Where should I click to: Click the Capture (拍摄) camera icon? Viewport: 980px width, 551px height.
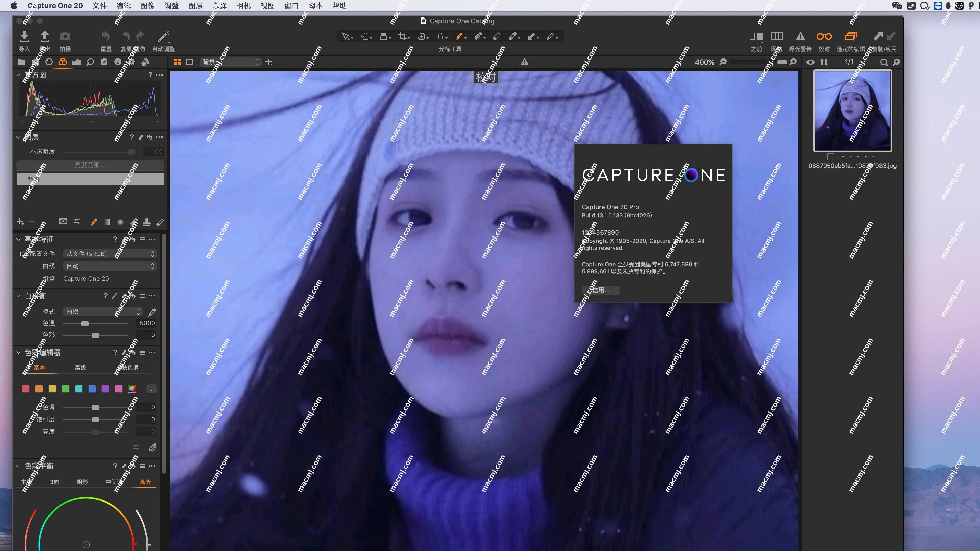coord(65,36)
